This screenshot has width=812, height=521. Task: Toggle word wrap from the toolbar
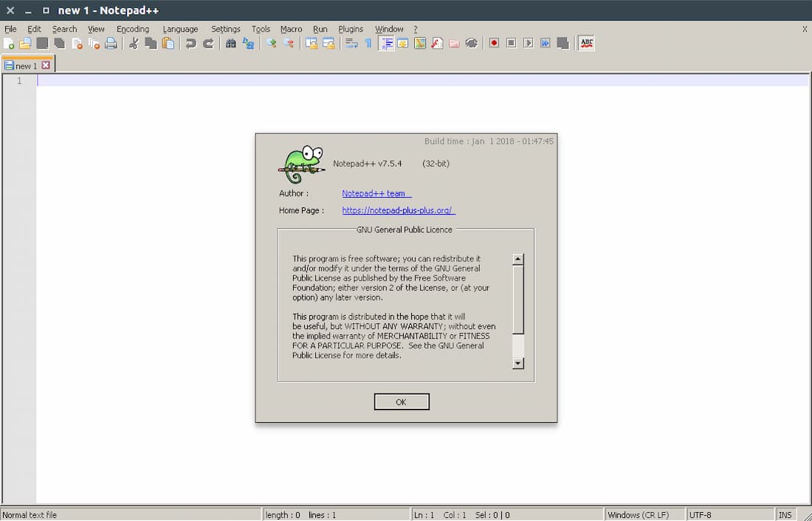(350, 43)
